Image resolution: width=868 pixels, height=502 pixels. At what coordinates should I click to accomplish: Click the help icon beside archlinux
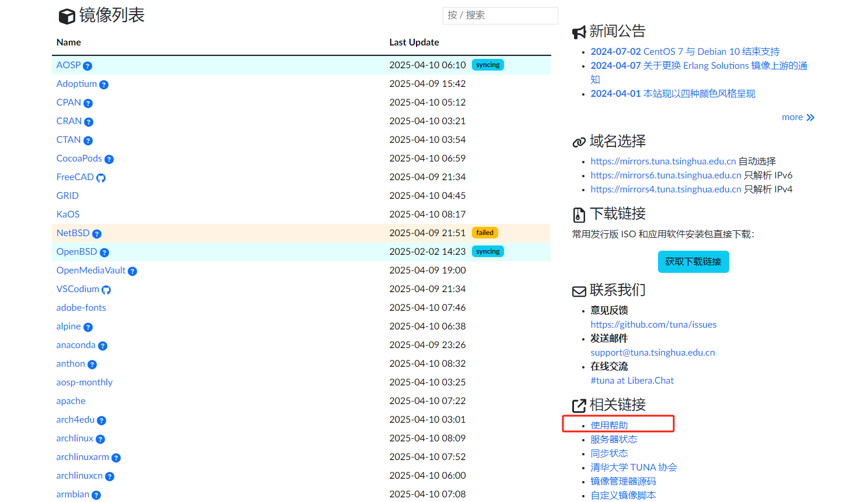click(x=100, y=439)
